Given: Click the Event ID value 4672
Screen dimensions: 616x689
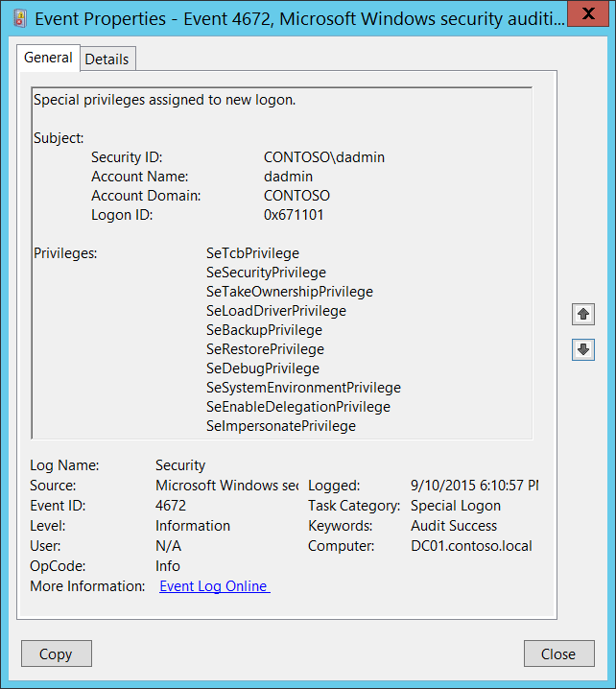Looking at the screenshot, I should point(171,506).
